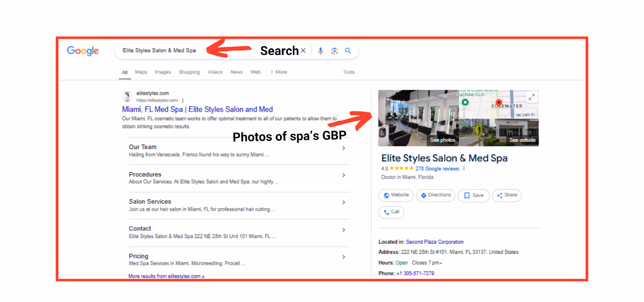
Task: Open the Procedures sitelink
Action: [x=145, y=174]
